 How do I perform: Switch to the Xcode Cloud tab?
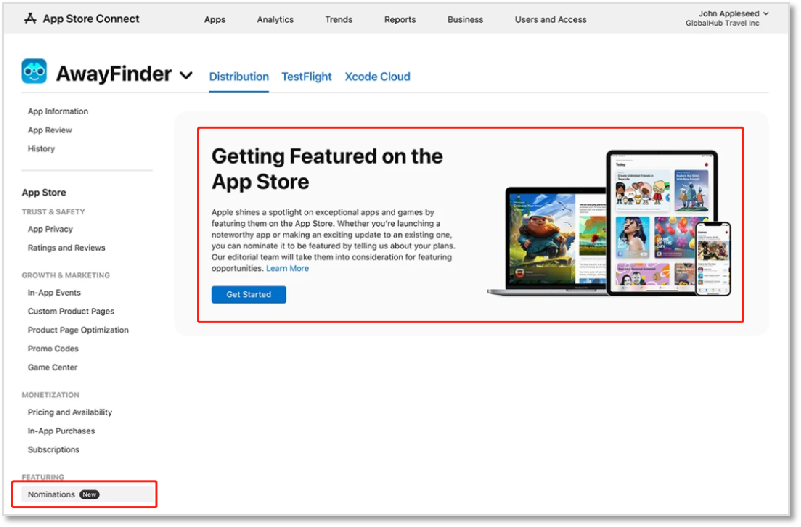[378, 77]
